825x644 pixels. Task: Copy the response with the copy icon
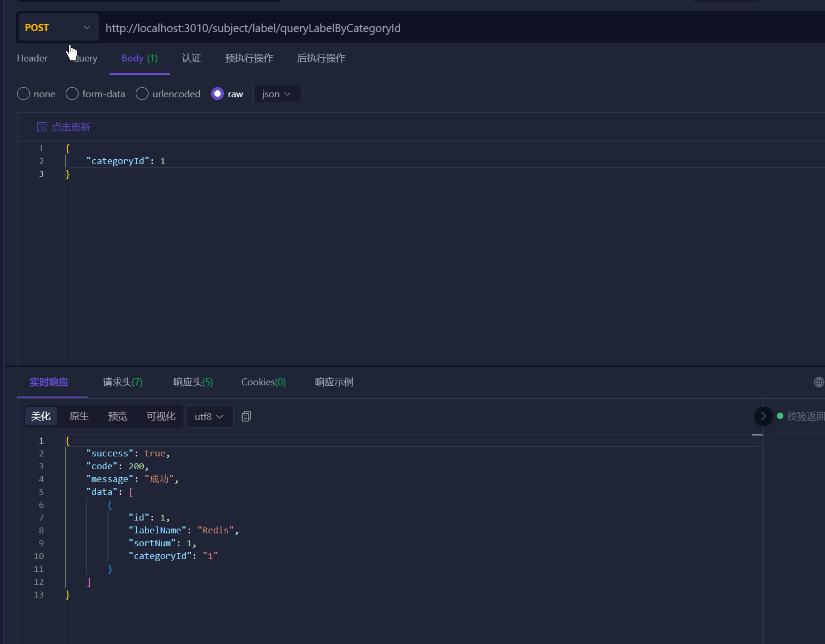[x=246, y=416]
